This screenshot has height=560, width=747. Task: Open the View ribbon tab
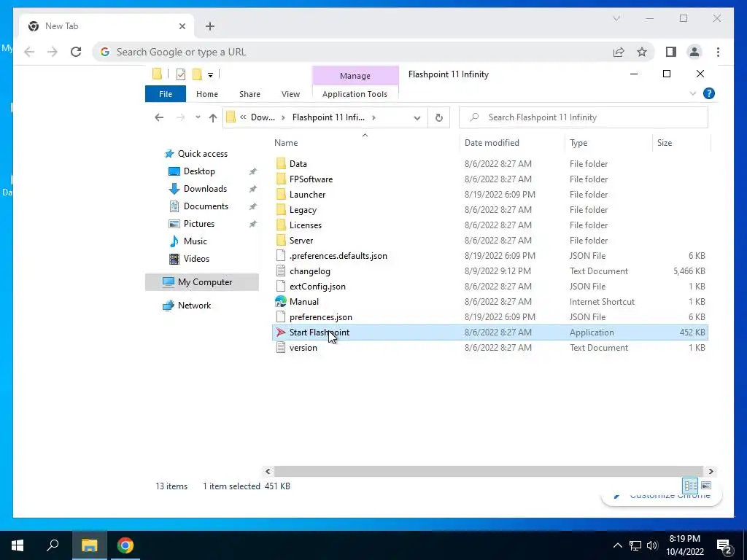click(290, 94)
